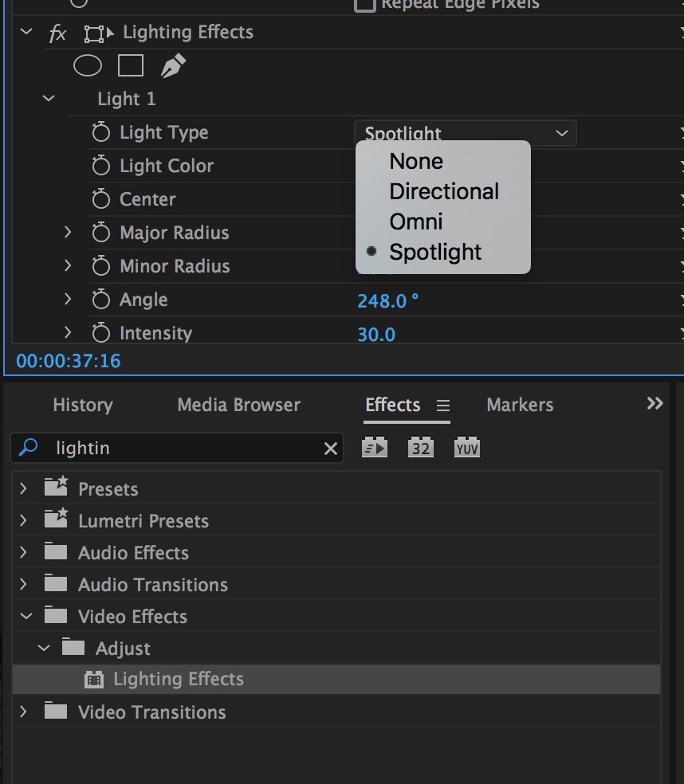The image size is (684, 784).
Task: Select the Audio Effects folder row
Action: click(x=336, y=552)
